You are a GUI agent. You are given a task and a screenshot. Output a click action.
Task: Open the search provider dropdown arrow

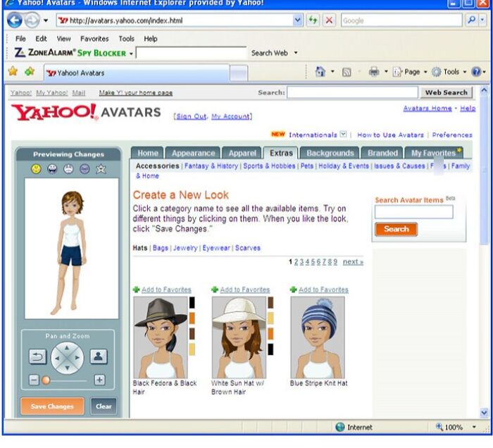[x=482, y=20]
